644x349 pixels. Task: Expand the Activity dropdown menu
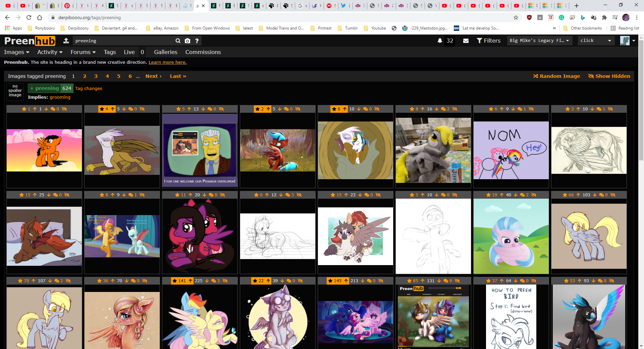pyautogui.click(x=50, y=52)
